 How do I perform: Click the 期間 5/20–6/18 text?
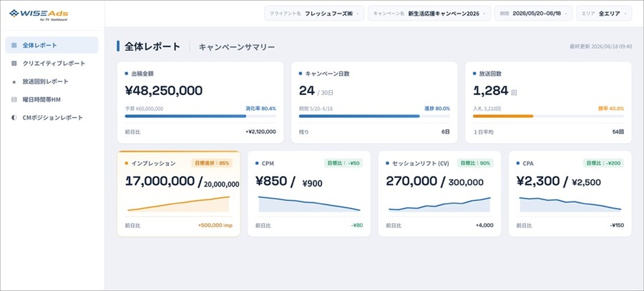click(316, 109)
